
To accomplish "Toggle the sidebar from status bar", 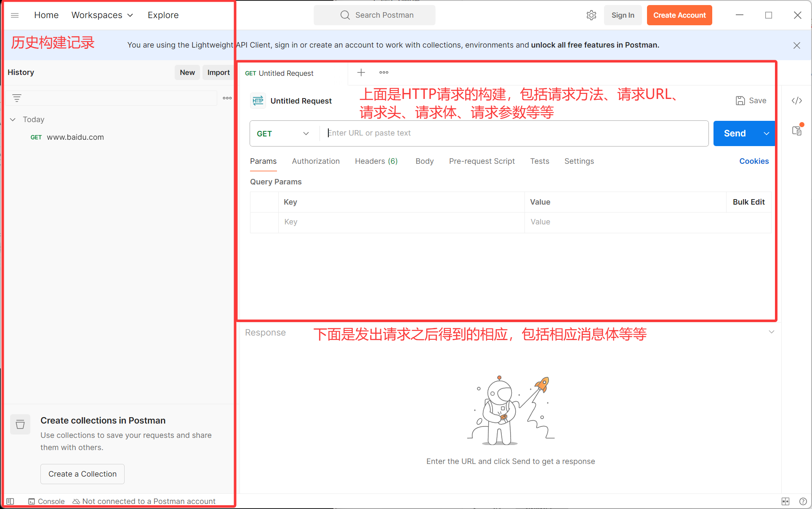I will click(10, 501).
